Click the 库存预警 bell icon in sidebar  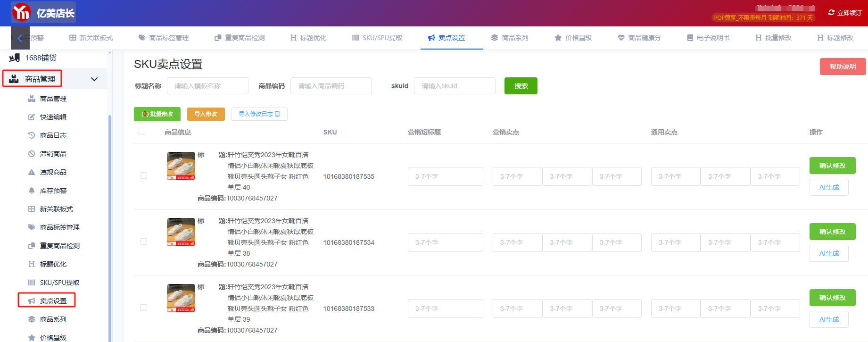point(32,191)
